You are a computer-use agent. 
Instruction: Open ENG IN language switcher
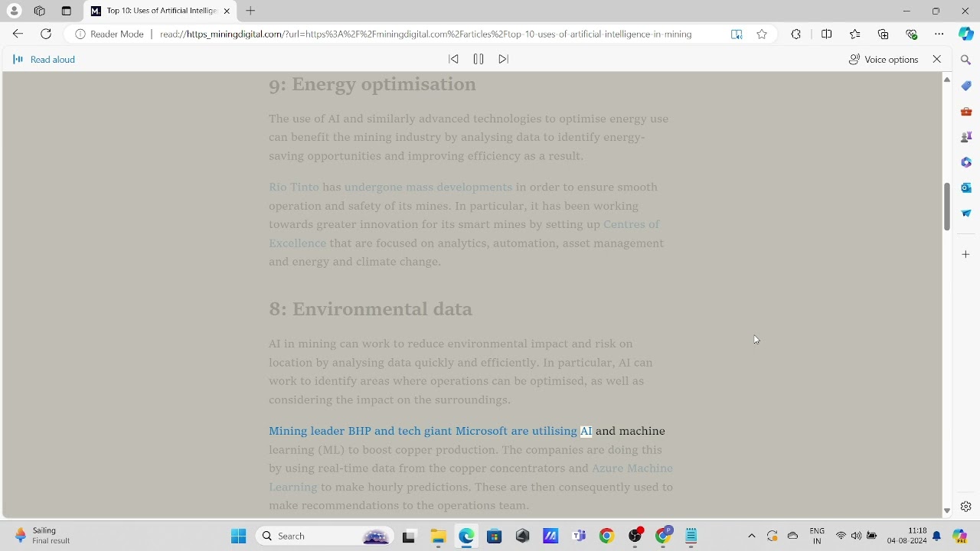(817, 536)
